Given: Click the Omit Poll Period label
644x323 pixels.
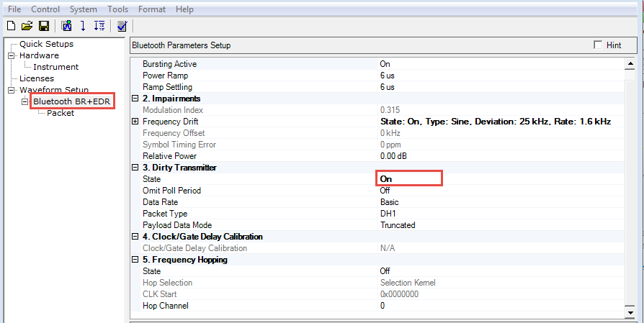Looking at the screenshot, I should point(171,191).
